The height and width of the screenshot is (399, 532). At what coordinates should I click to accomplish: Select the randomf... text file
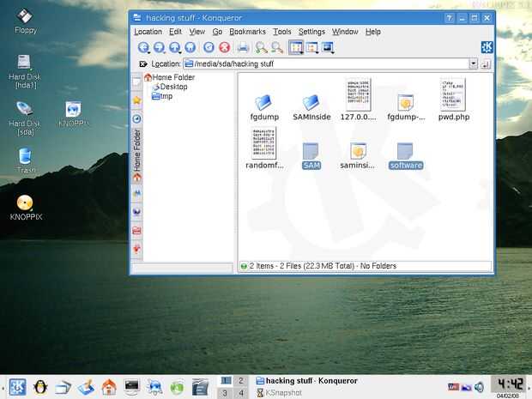(x=264, y=148)
